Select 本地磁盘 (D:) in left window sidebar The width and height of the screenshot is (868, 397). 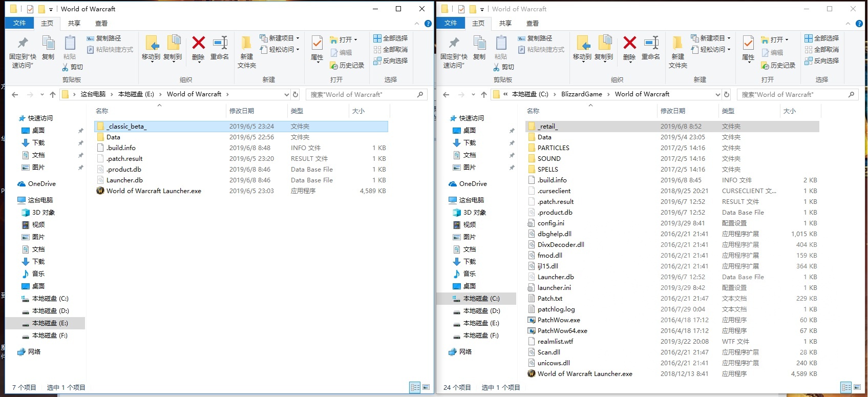coord(51,311)
